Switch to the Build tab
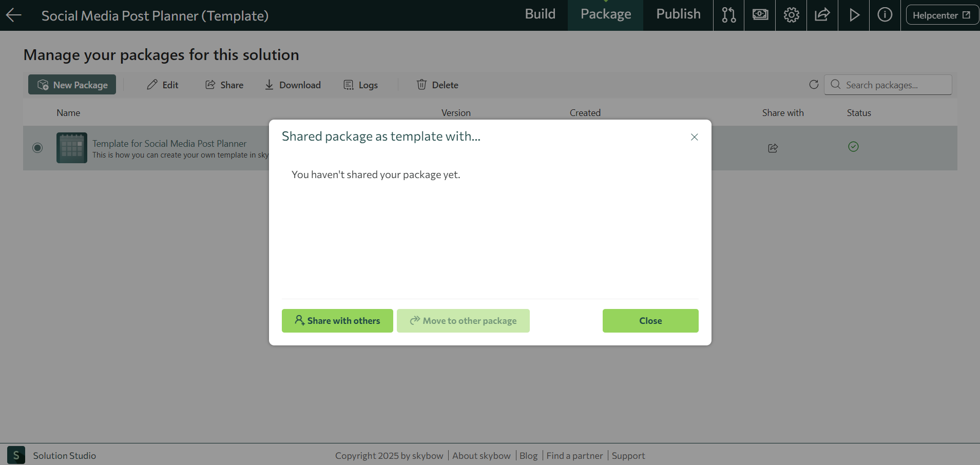The width and height of the screenshot is (980, 465). [540, 14]
